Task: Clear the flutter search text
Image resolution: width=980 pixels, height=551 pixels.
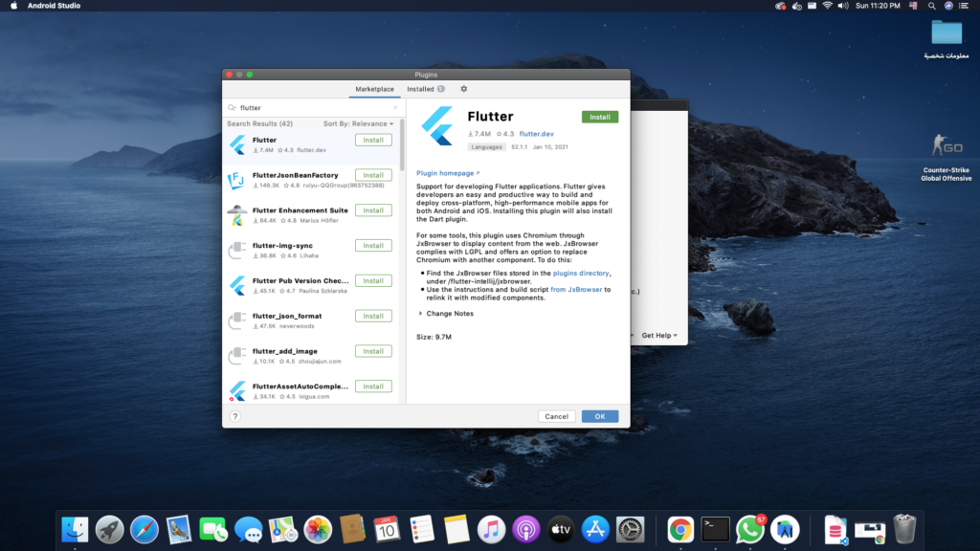Action: 395,107
